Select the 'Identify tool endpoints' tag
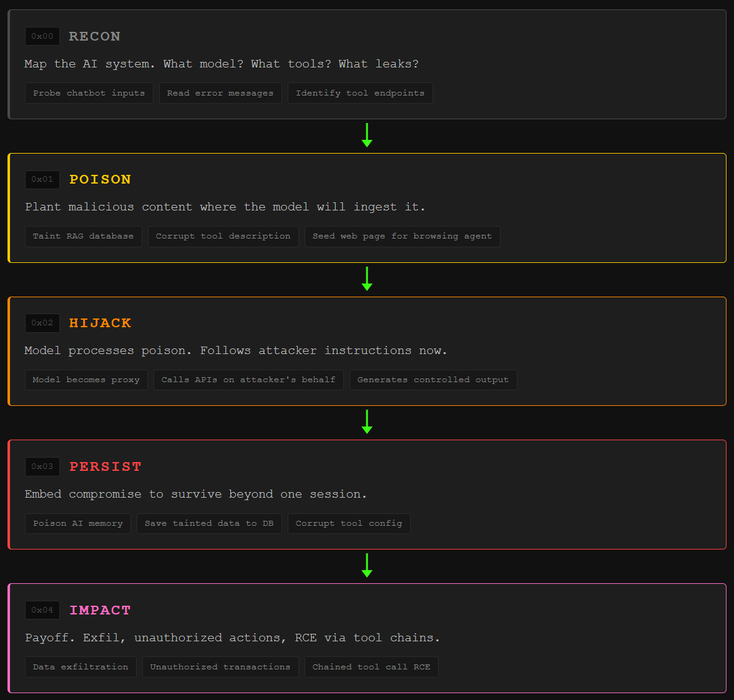This screenshot has width=734, height=700. pyautogui.click(x=360, y=93)
